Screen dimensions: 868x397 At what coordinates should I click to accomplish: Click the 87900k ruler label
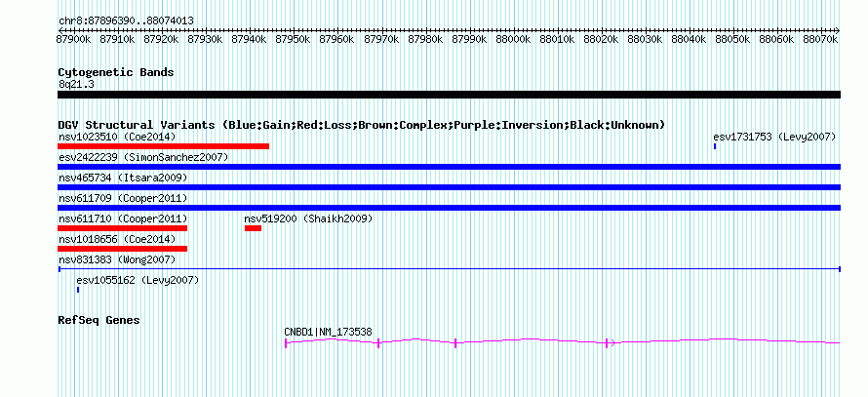coord(74,40)
